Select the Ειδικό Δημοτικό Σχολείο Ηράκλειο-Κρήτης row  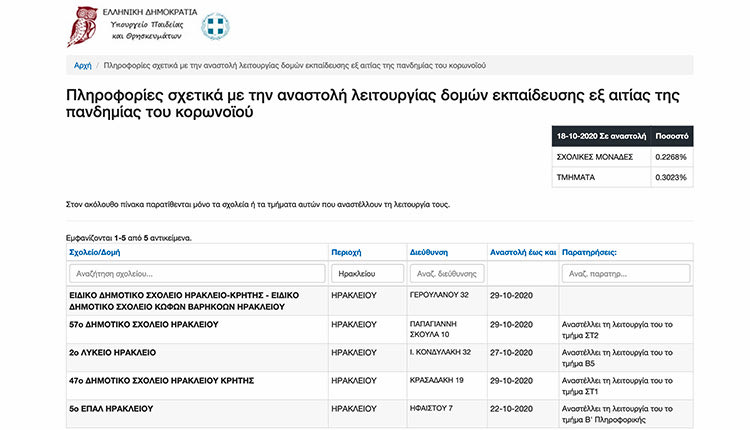coord(380,301)
